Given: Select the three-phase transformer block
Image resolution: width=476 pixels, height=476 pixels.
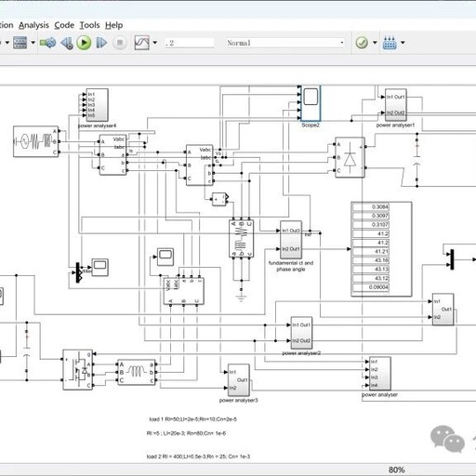Looking at the screenshot, I should [x=241, y=239].
